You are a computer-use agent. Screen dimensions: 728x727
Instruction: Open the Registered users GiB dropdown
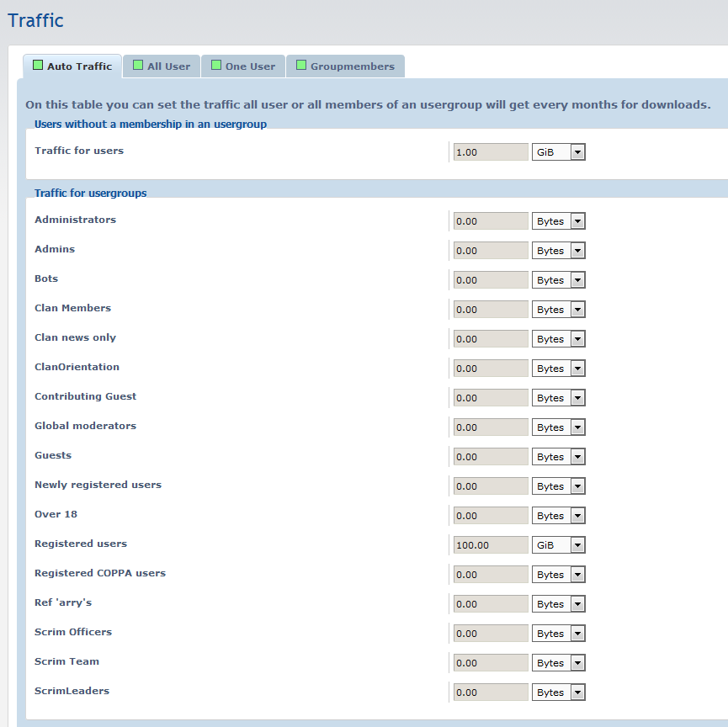[x=558, y=545]
